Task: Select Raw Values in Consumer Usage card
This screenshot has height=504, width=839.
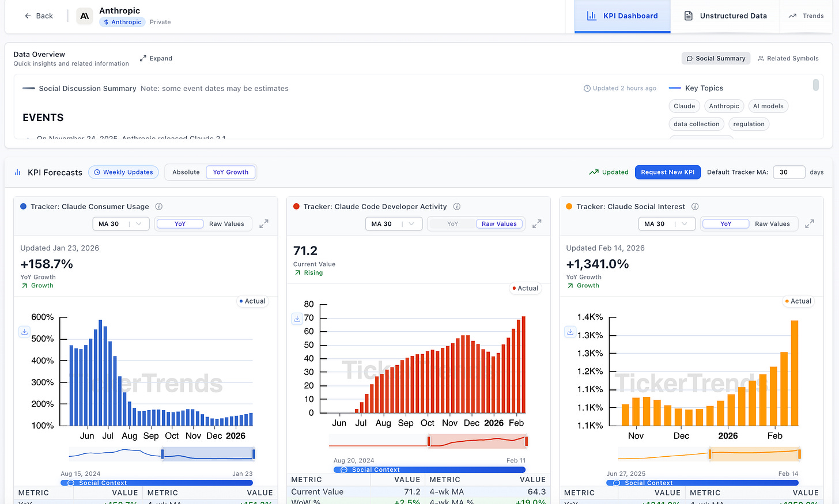Action: pos(226,224)
